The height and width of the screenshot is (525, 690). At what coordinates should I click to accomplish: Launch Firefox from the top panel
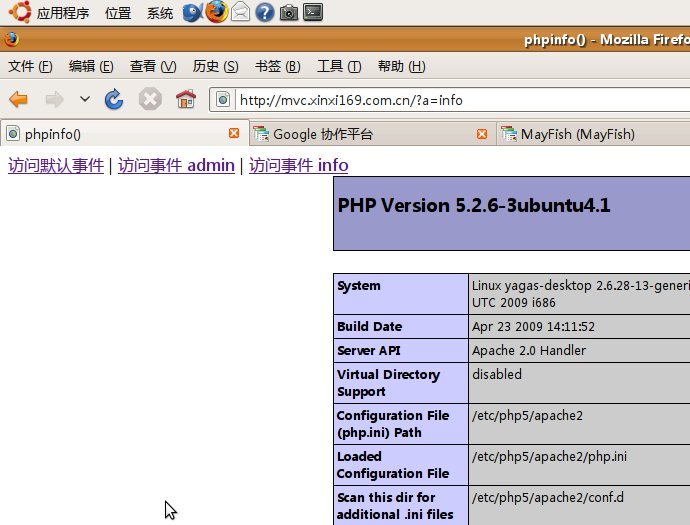217,12
